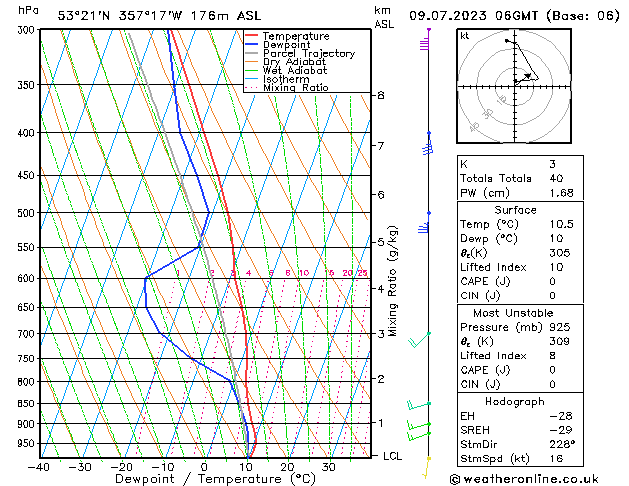Viewport: 629px width, 486px height.
Task: Select the 'Dry Adiabat' legend label
Action: (294, 62)
